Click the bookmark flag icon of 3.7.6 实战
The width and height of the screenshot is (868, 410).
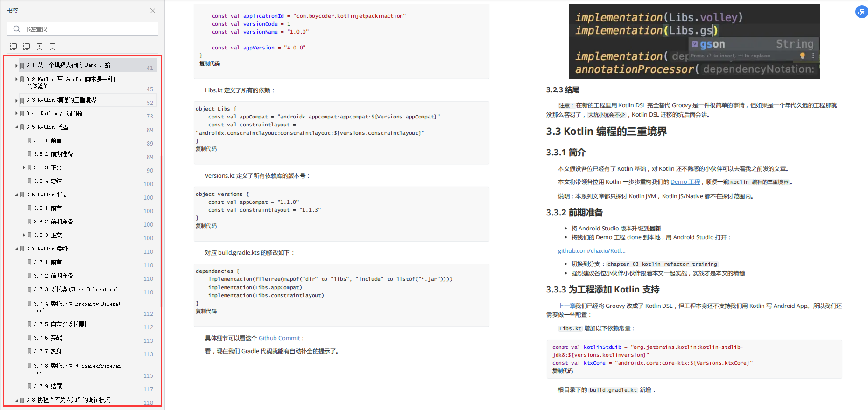29,338
